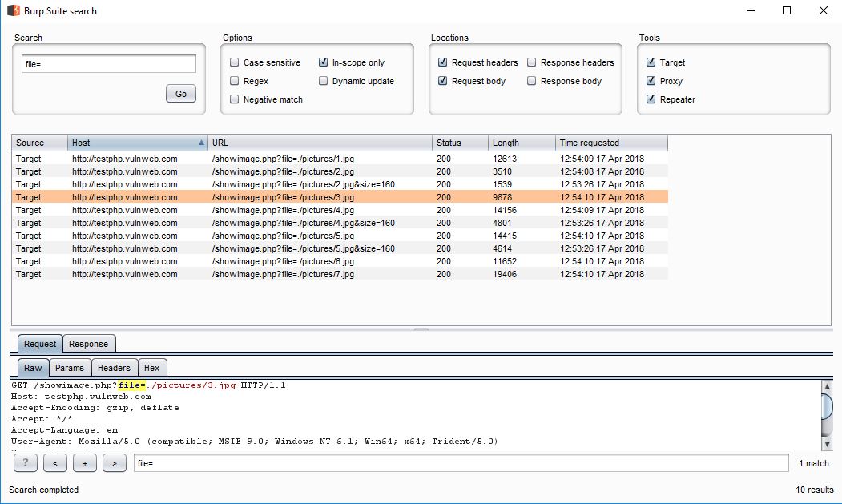Uncheck the Target tool checkbox

651,62
